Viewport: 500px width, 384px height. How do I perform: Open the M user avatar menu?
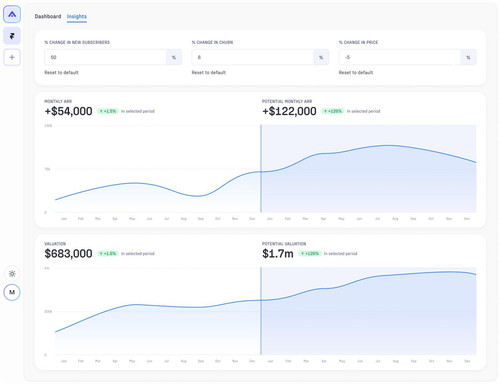click(x=12, y=292)
